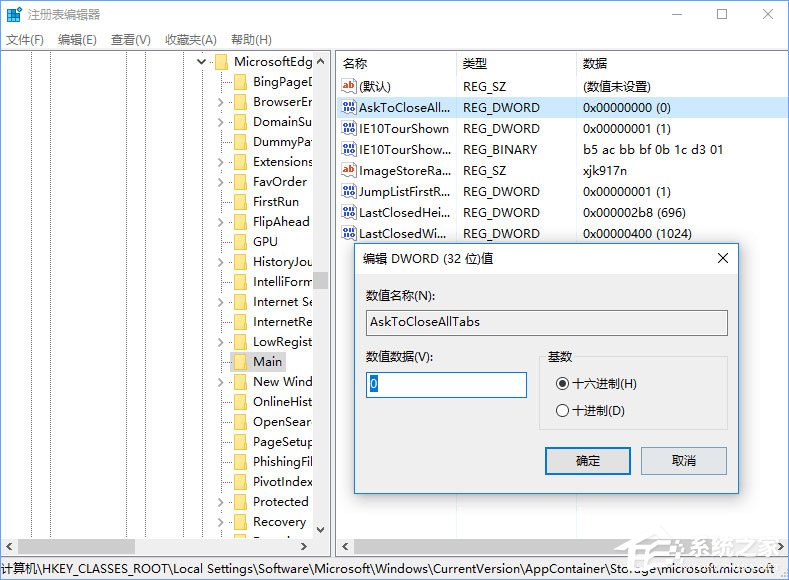This screenshot has height=580, width=789.
Task: Expand the Extensions tree node
Action: pyautogui.click(x=220, y=162)
